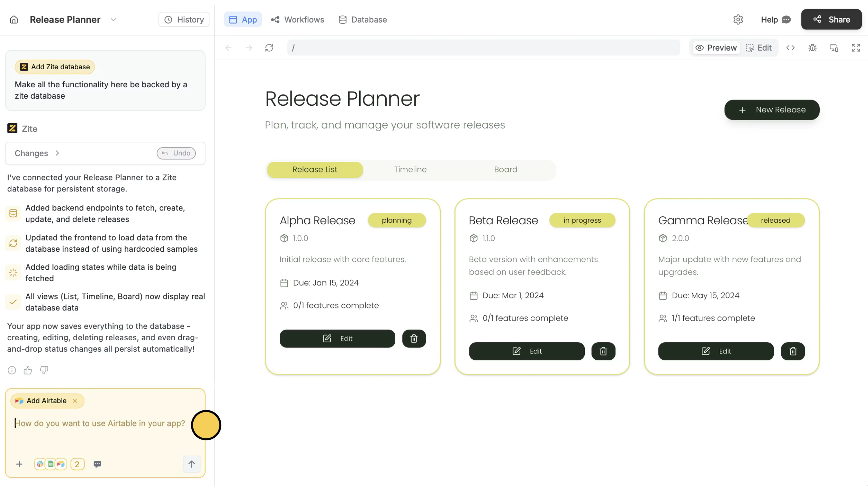Screen dimensions: 868x486
Task: Open responsive device preview icon
Action: pyautogui.click(x=834, y=48)
